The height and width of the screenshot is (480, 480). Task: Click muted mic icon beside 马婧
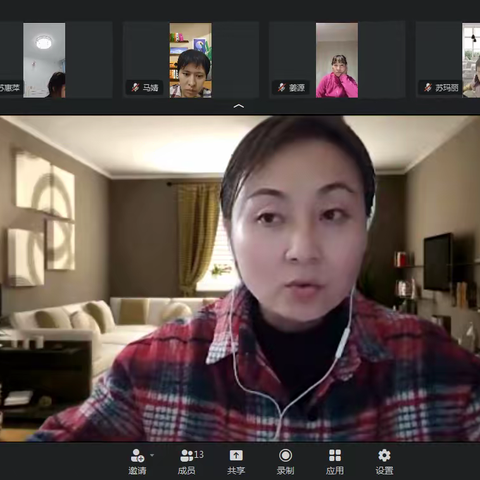(135, 88)
